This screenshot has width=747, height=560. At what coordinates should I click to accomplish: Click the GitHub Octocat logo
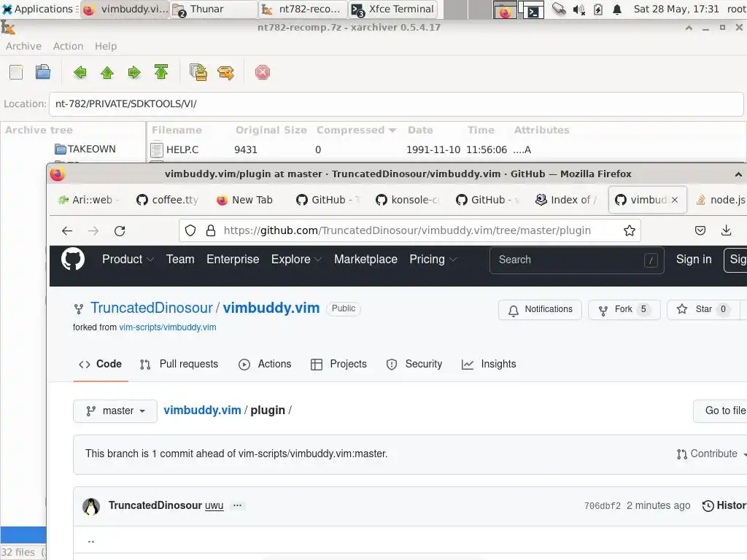pyautogui.click(x=73, y=260)
